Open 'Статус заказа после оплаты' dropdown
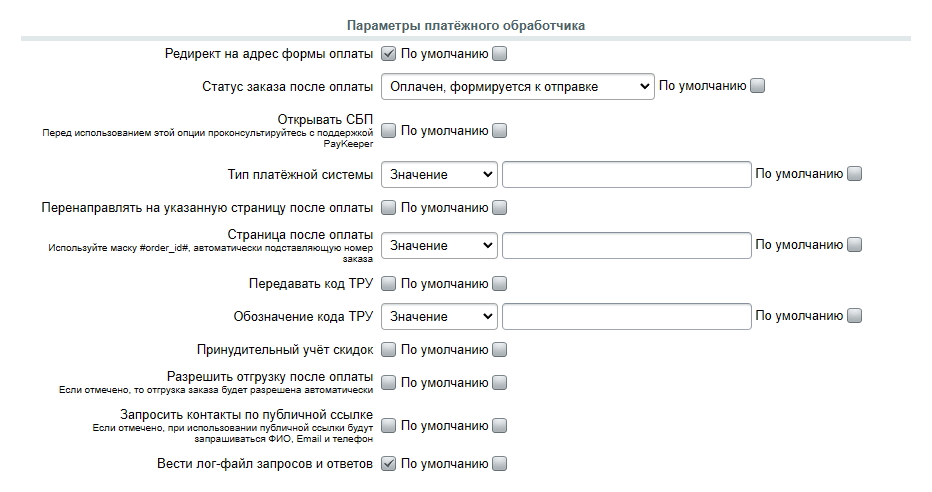The height and width of the screenshot is (492, 932). (517, 87)
